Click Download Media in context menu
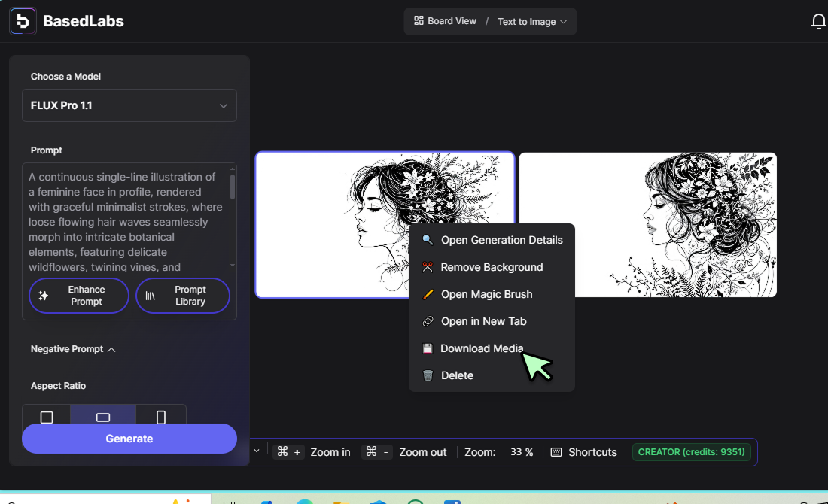Viewport: 828px width, 504px height. (x=481, y=348)
